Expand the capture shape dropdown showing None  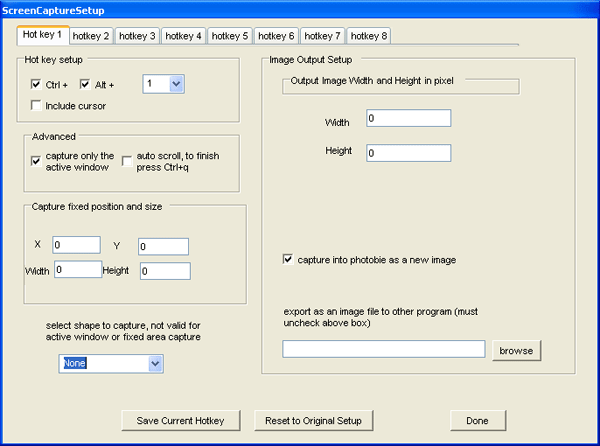(x=155, y=363)
